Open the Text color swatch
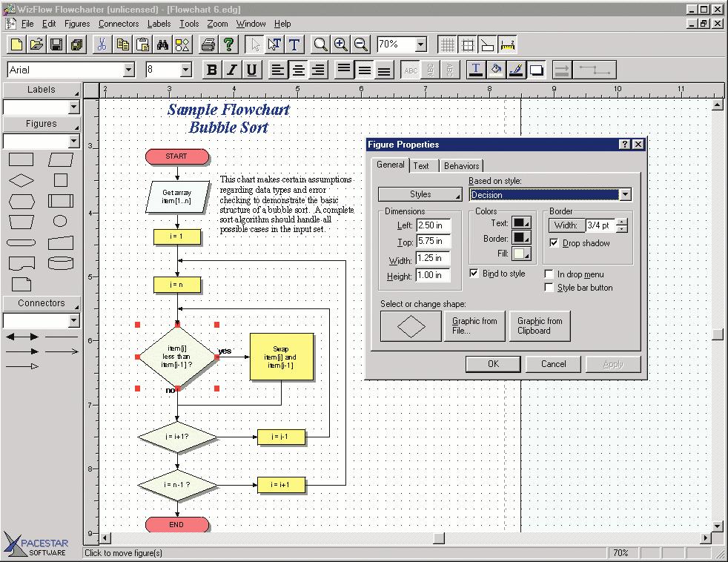This screenshot has height=562, width=728. [521, 223]
